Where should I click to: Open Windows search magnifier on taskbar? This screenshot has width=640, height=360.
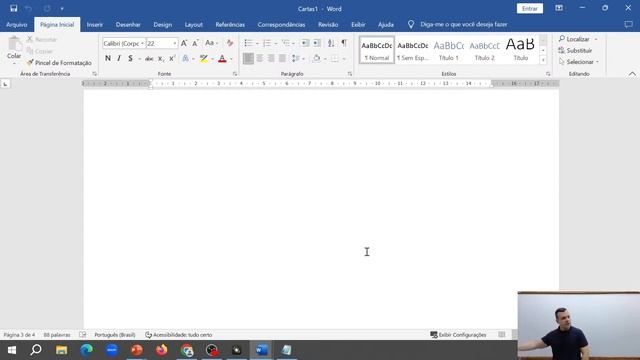coord(36,350)
